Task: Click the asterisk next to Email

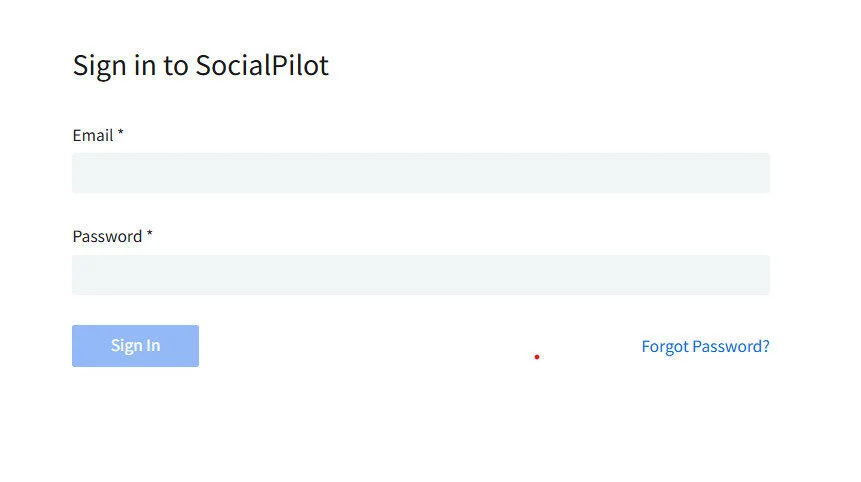Action: click(x=121, y=134)
